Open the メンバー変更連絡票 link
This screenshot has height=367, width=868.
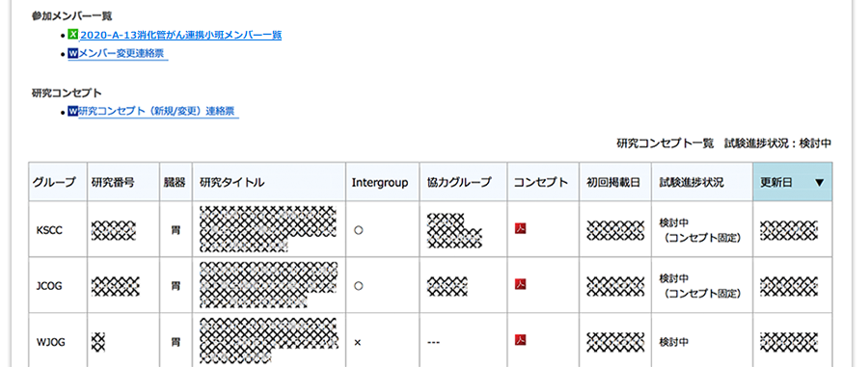122,54
